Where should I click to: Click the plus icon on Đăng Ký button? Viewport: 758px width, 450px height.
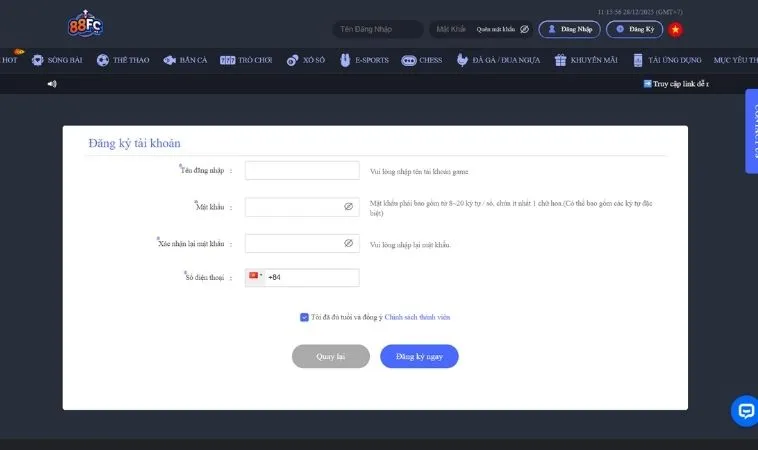click(620, 29)
